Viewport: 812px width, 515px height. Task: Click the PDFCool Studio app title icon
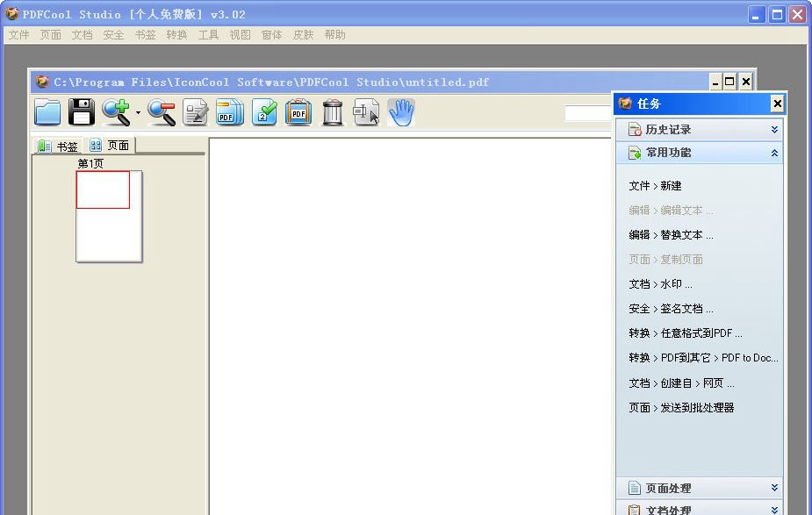coord(12,14)
